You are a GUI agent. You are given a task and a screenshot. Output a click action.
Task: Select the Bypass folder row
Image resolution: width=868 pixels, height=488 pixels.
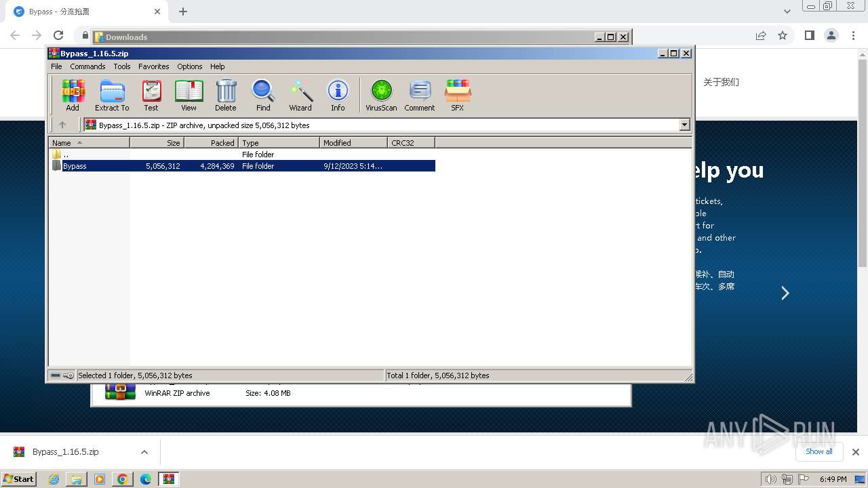pyautogui.click(x=243, y=166)
